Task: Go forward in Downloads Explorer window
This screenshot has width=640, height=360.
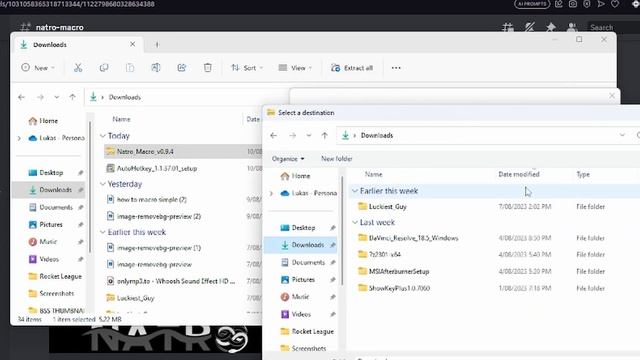Action: 40,97
